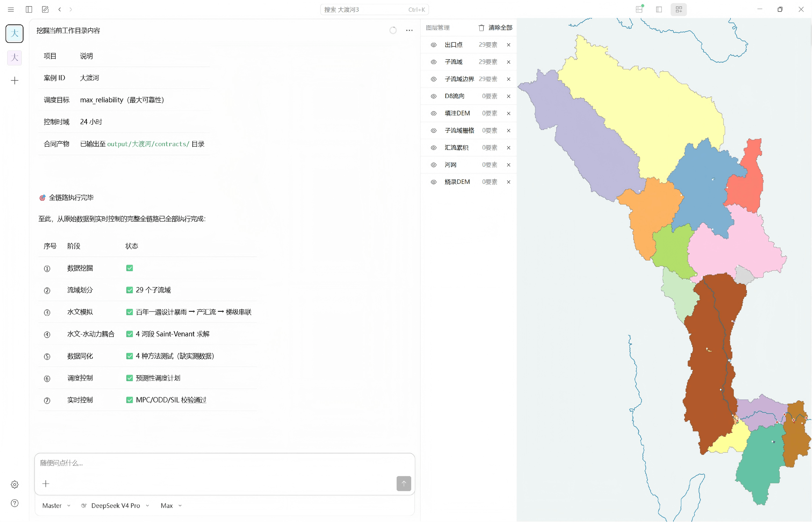Remove the D8流向 layer

tap(509, 96)
